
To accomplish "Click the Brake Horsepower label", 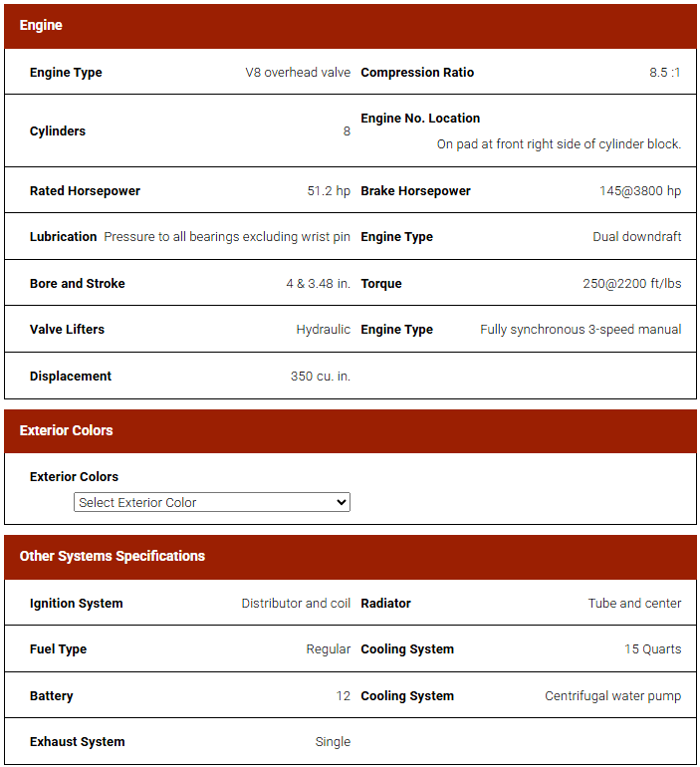I will pyautogui.click(x=415, y=191).
